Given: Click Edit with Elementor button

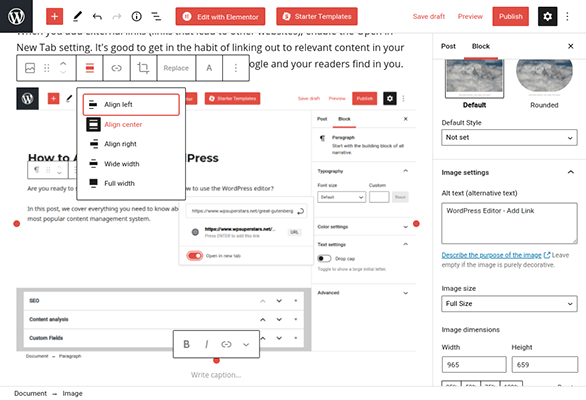Looking at the screenshot, I should [220, 16].
